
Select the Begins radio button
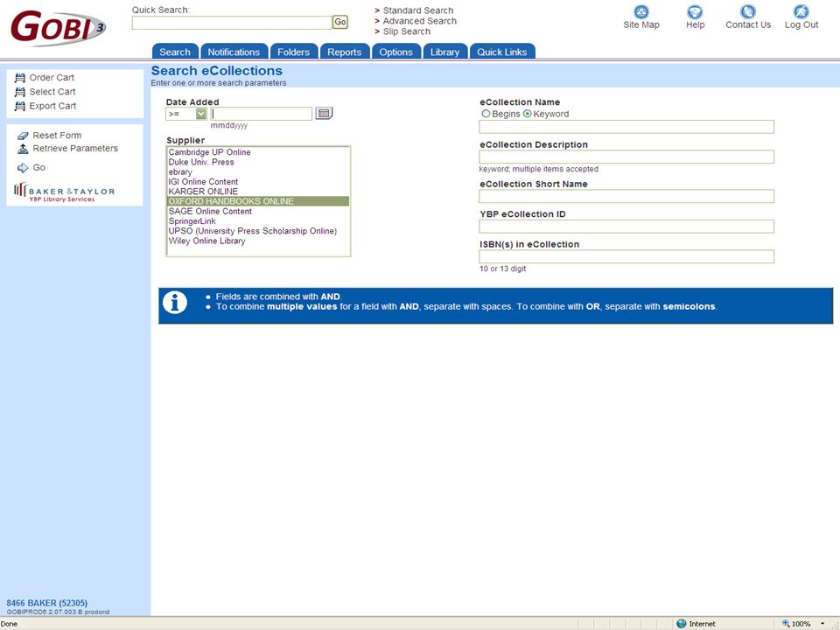[486, 114]
